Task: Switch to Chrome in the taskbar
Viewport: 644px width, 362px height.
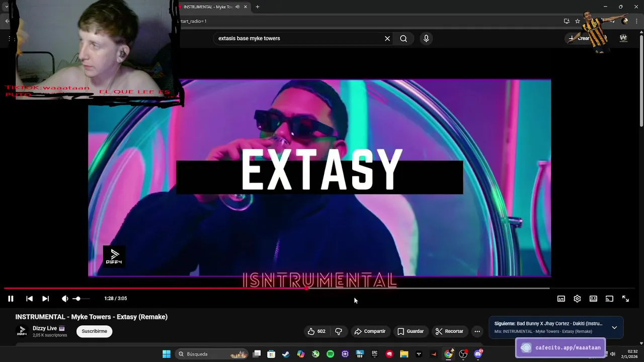Action: pyautogui.click(x=448, y=354)
